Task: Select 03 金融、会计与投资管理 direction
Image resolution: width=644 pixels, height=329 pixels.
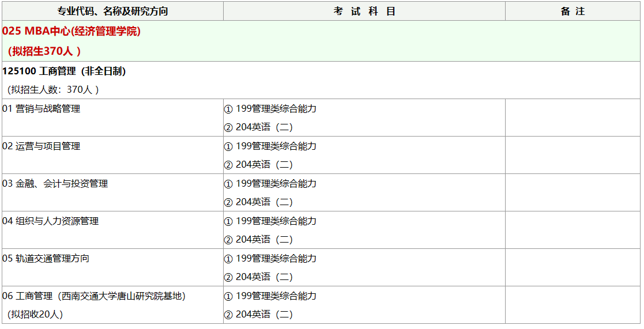Action: pos(55,183)
